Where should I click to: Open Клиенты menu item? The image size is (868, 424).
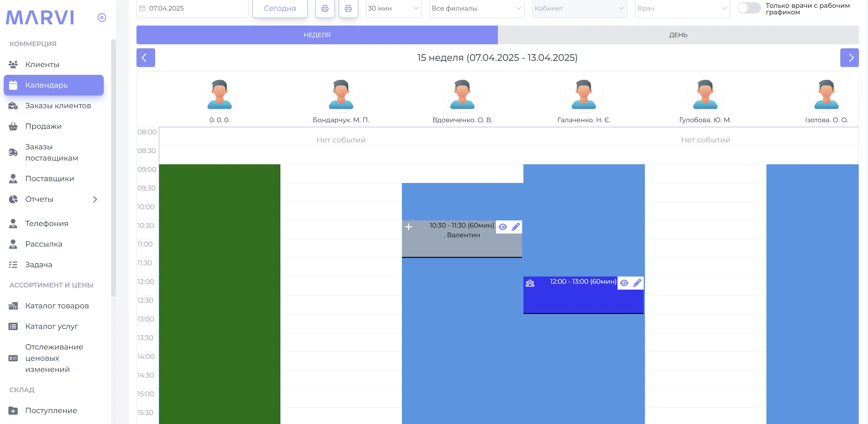54,64
